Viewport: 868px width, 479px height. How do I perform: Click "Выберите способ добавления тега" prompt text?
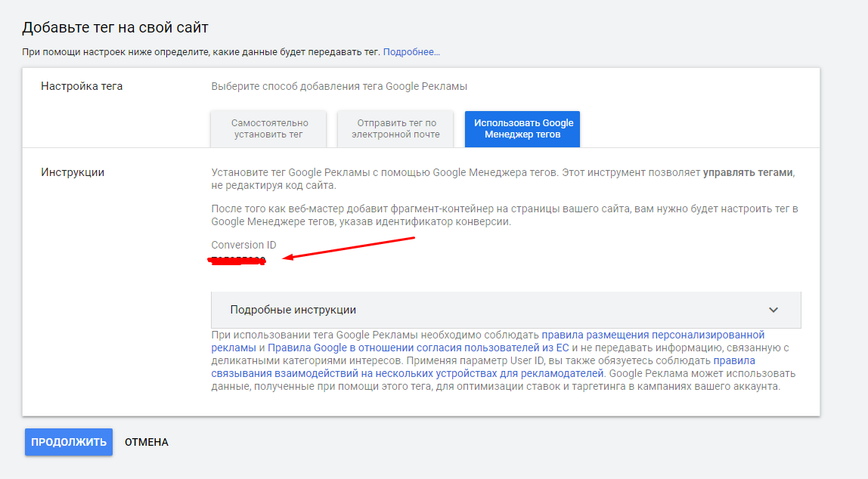tap(339, 86)
